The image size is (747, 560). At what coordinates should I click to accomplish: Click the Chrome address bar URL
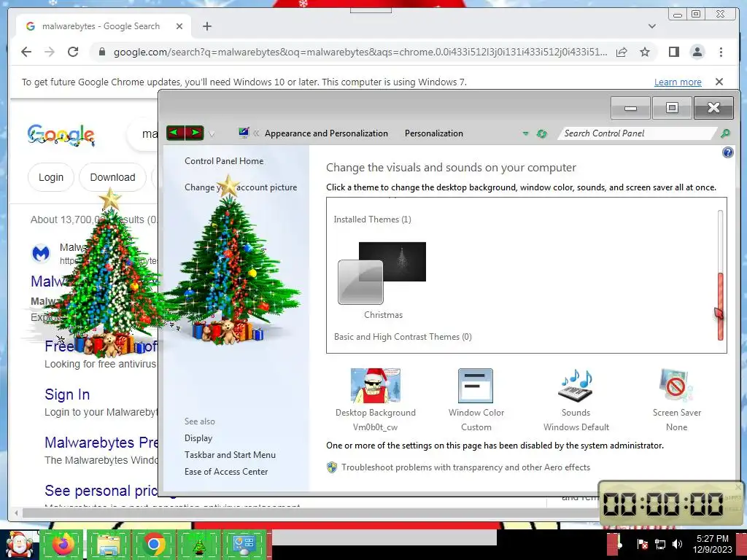pos(360,52)
